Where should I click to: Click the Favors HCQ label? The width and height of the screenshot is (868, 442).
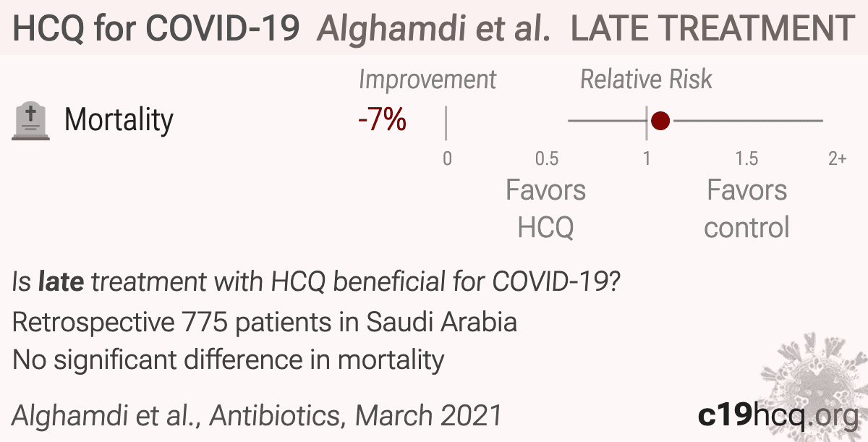pos(545,209)
